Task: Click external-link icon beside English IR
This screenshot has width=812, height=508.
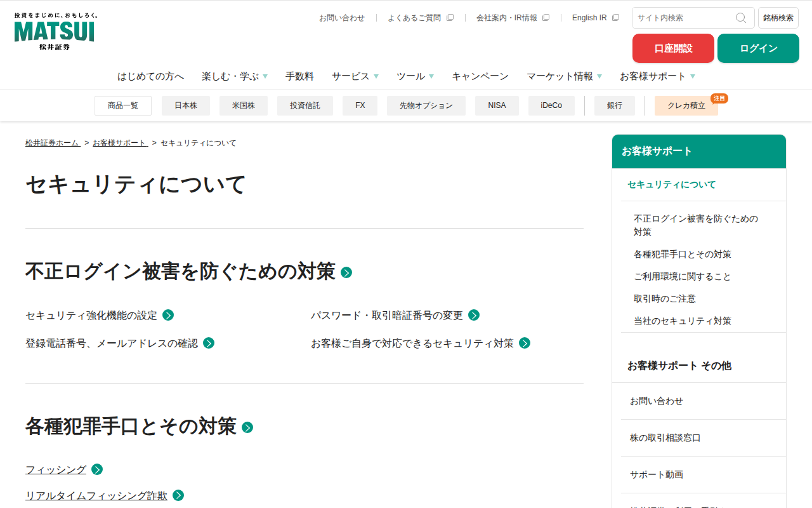Action: pos(615,18)
